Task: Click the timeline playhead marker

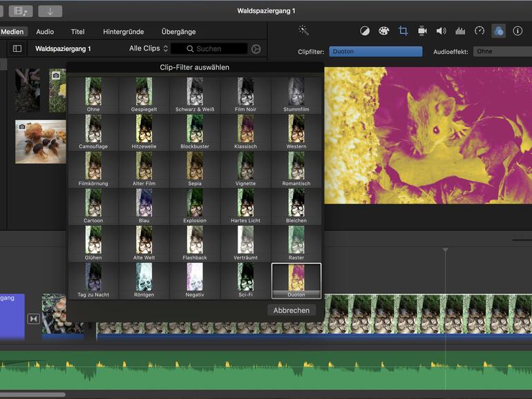Action: [445, 250]
